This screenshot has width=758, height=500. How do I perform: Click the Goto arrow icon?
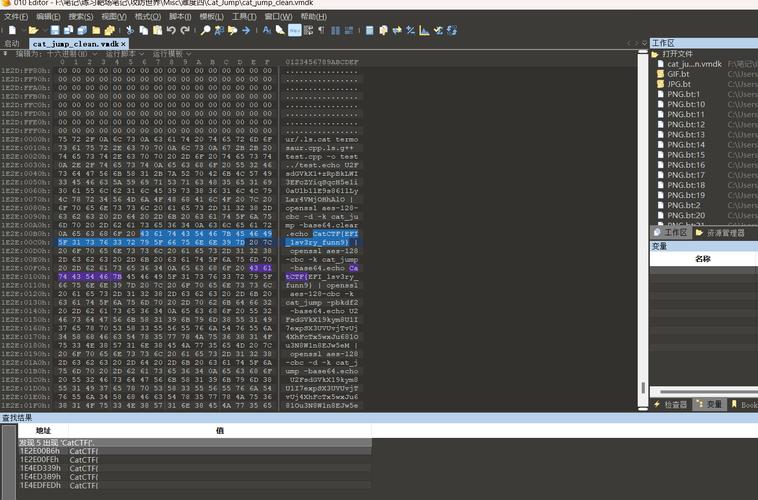click(x=246, y=30)
